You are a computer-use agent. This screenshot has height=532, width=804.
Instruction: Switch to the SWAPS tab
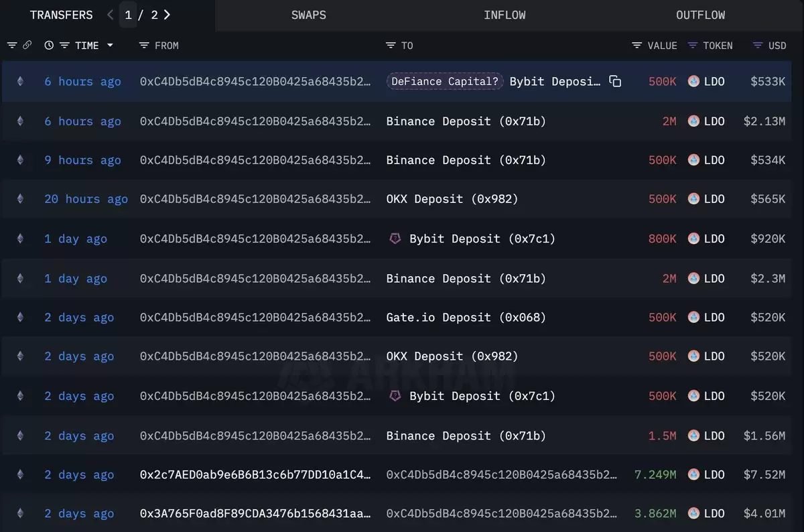[x=309, y=15]
